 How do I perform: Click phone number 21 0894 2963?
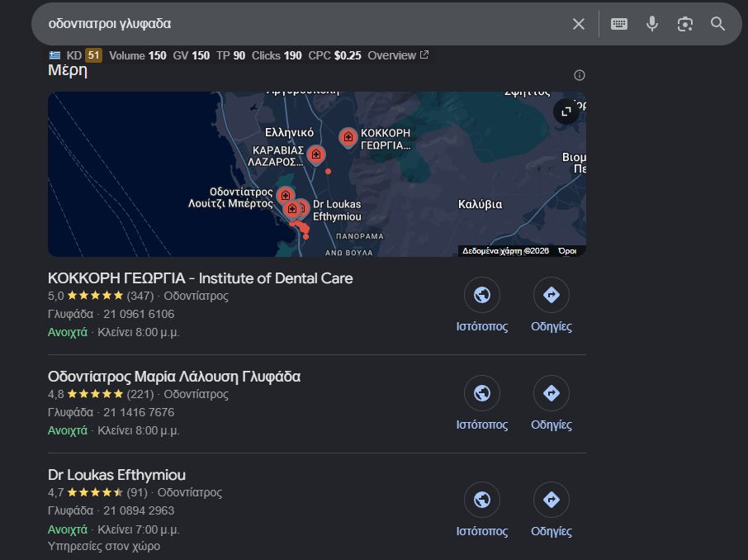[x=139, y=510]
